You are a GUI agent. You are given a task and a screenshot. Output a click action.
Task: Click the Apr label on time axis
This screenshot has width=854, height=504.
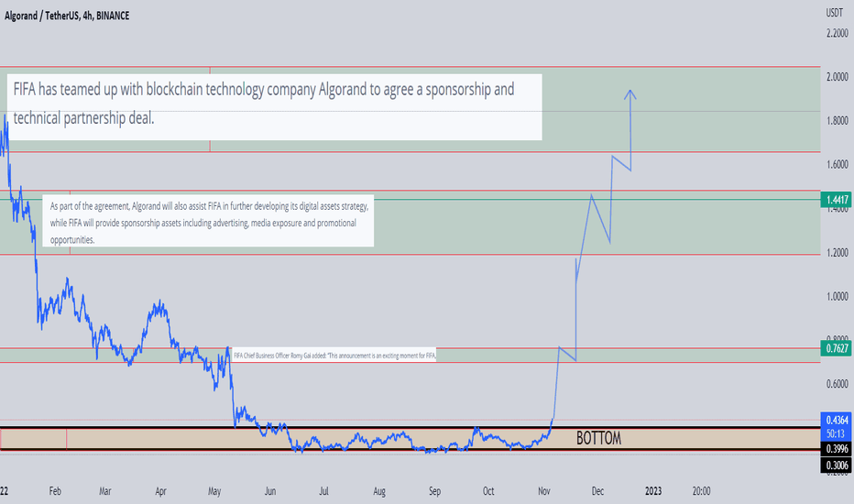tap(160, 491)
